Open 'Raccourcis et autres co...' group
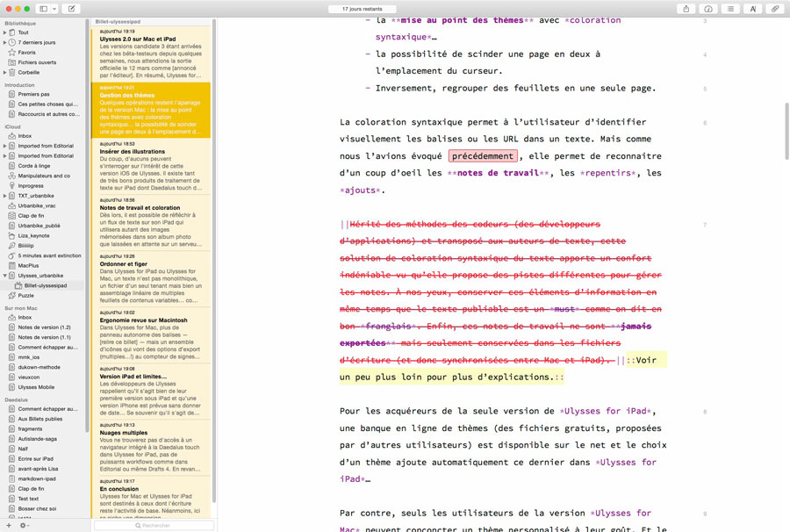Viewport: 790px width, 532px height. (49, 114)
